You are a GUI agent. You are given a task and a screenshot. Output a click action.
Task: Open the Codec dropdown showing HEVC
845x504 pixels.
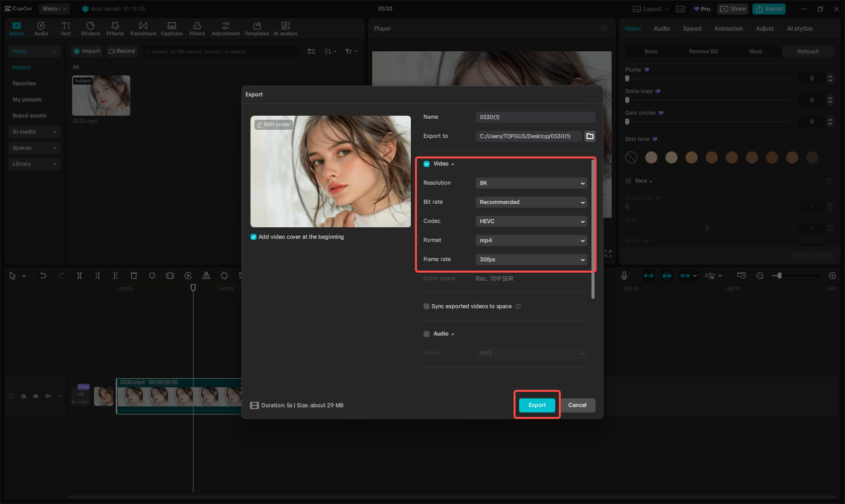point(531,221)
